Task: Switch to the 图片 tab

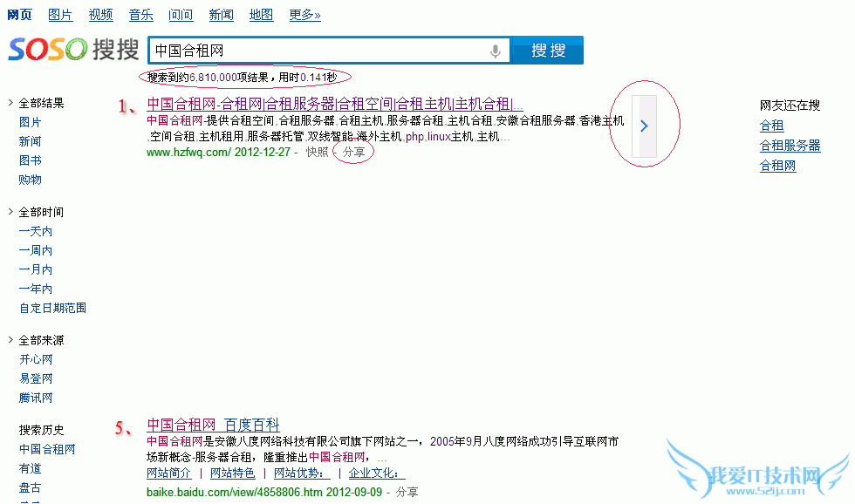Action: [60, 15]
